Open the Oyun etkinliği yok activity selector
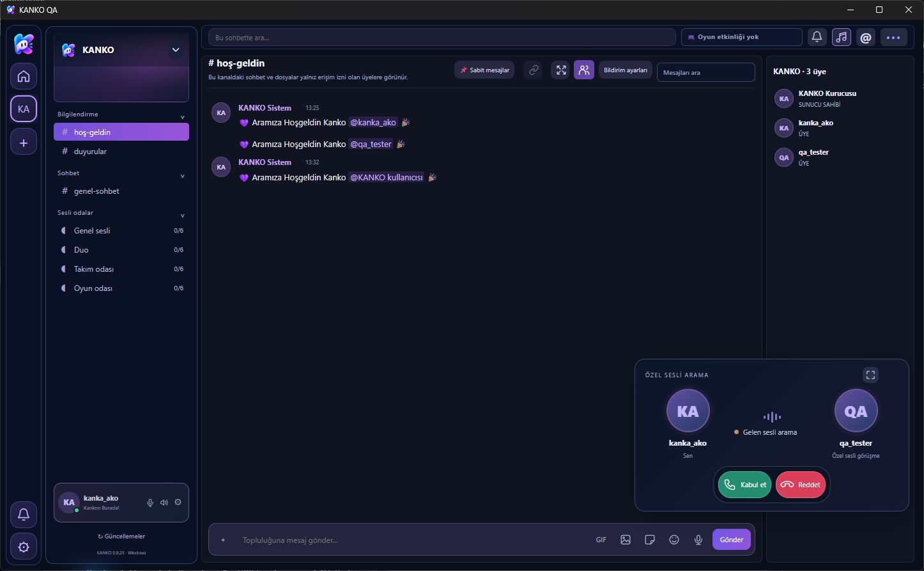 pyautogui.click(x=741, y=37)
